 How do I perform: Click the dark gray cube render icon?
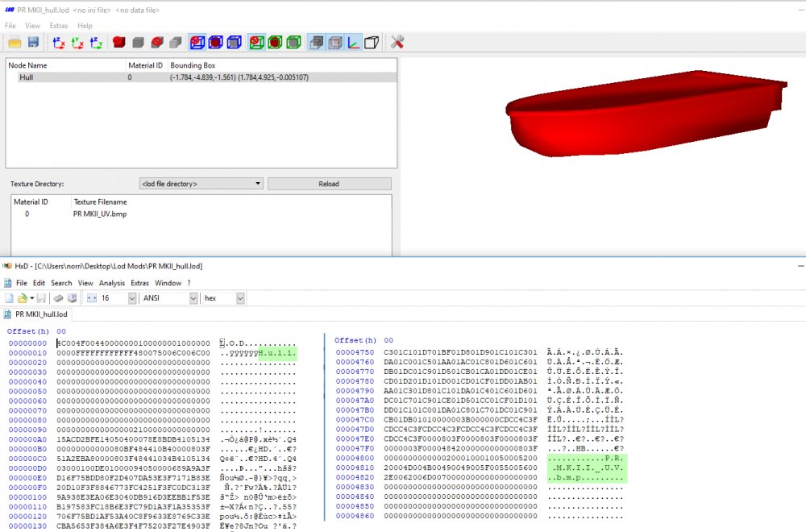point(138,42)
